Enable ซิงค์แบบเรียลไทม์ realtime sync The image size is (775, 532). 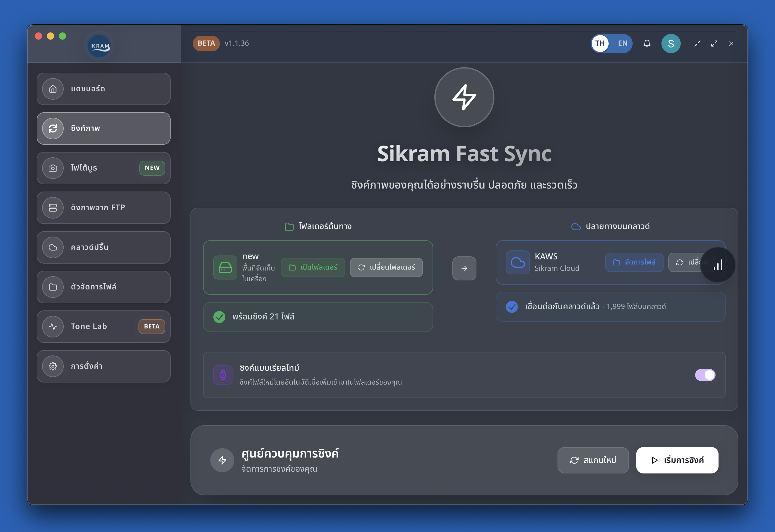(705, 375)
